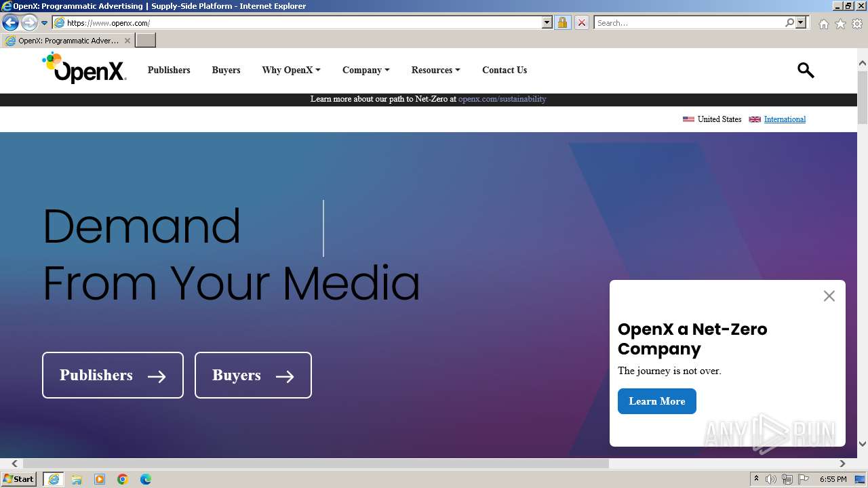The height and width of the screenshot is (488, 868).
Task: Click the hero Publishers arrow button
Action: click(113, 375)
